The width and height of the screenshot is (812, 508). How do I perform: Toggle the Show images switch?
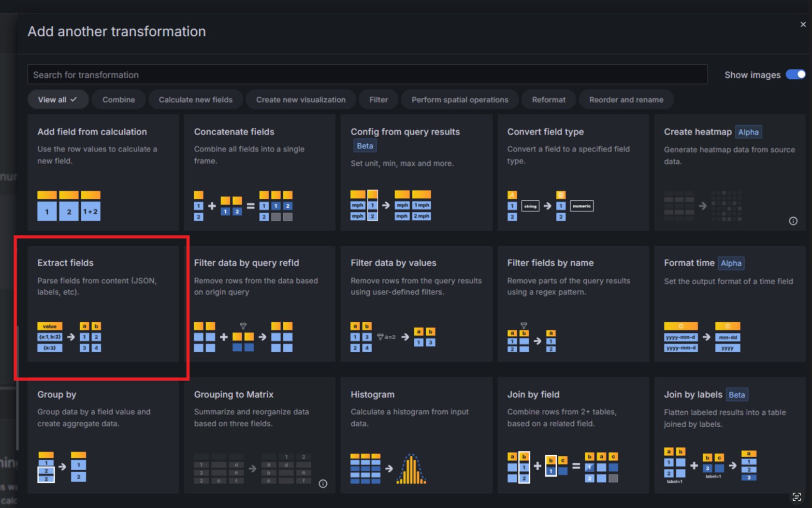coord(795,75)
